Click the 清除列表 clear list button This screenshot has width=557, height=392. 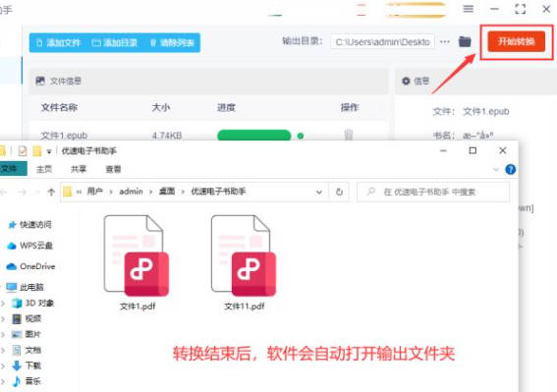(x=172, y=43)
